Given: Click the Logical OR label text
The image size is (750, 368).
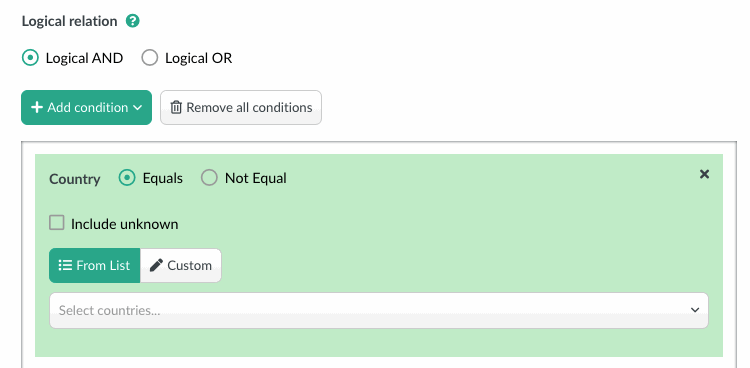Looking at the screenshot, I should tap(199, 58).
